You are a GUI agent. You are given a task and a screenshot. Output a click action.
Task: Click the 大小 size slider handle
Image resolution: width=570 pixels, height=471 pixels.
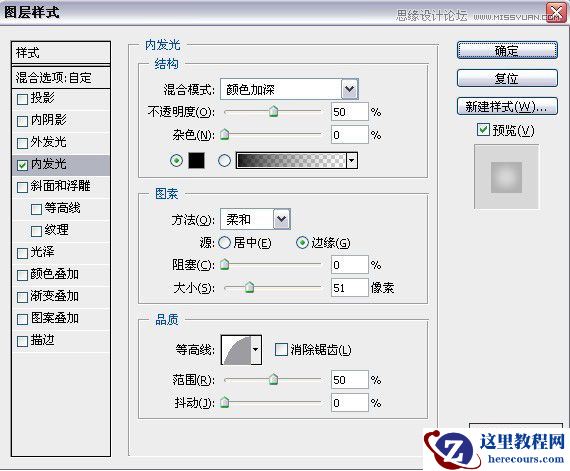click(x=249, y=288)
